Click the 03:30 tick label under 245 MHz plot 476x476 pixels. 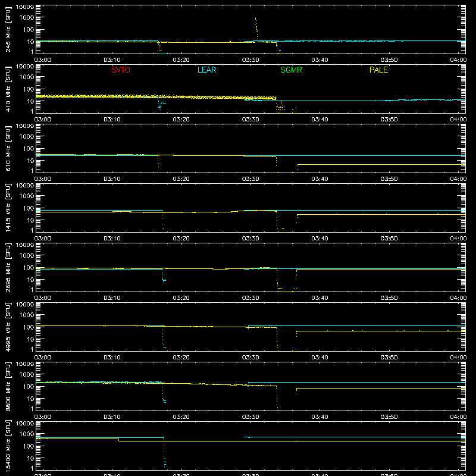pyautogui.click(x=250, y=60)
